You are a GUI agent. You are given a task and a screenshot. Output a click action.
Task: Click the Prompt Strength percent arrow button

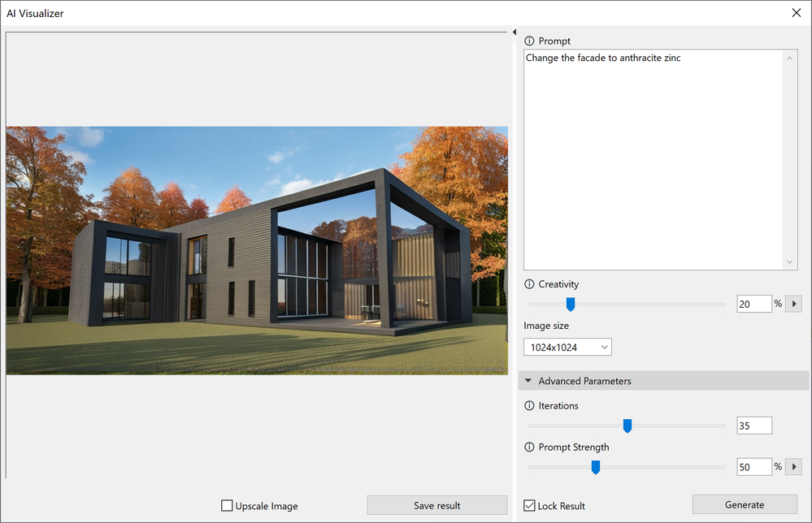(794, 467)
